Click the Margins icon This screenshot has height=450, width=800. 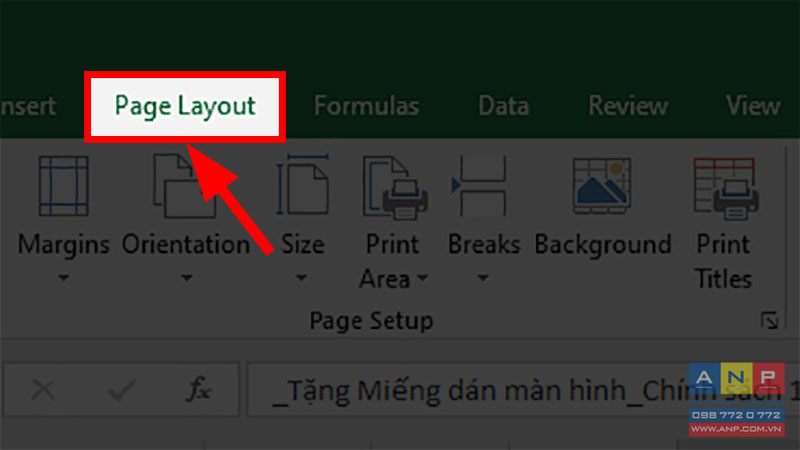[x=64, y=186]
